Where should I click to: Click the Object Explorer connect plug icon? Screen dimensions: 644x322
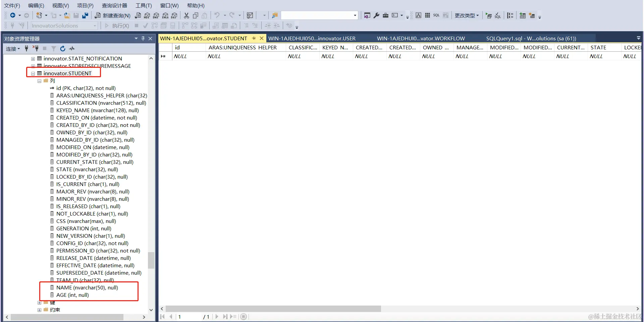click(26, 49)
